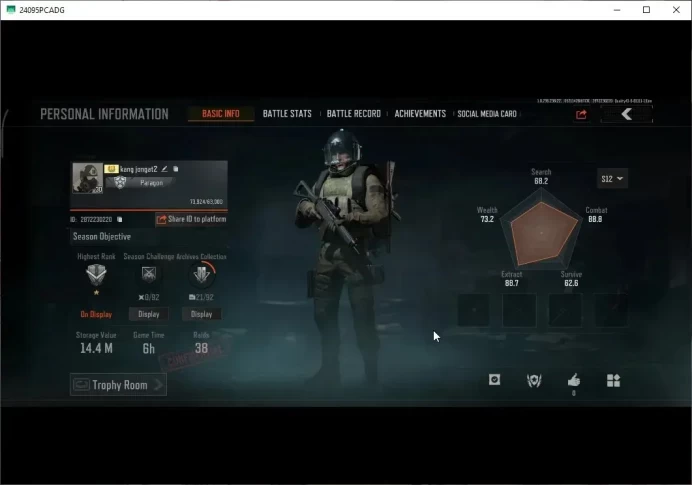This screenshot has height=485, width=692.
Task: Click the checkmark card icon at bottom right
Action: point(495,380)
